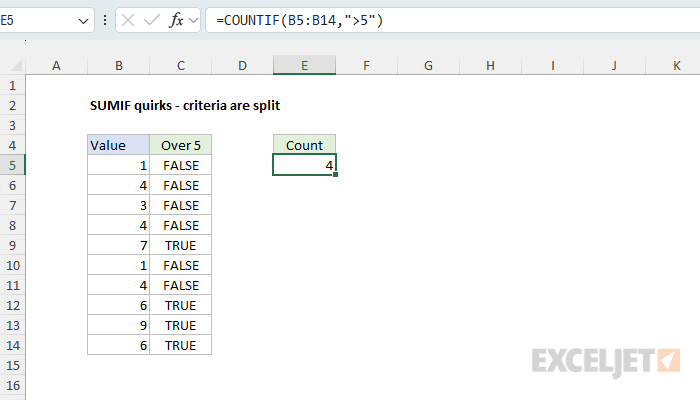Select row 9 header

click(x=12, y=246)
